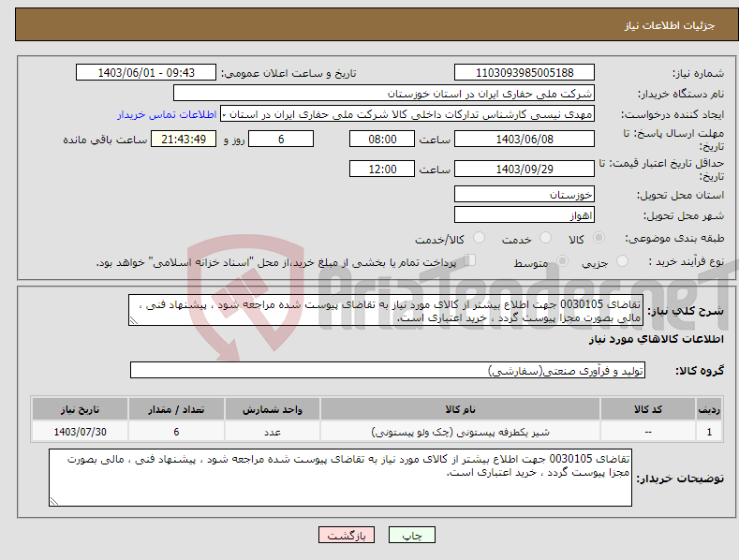The width and height of the screenshot is (739, 560).
Task: Click the بازگشت (back) button
Action: (x=347, y=535)
